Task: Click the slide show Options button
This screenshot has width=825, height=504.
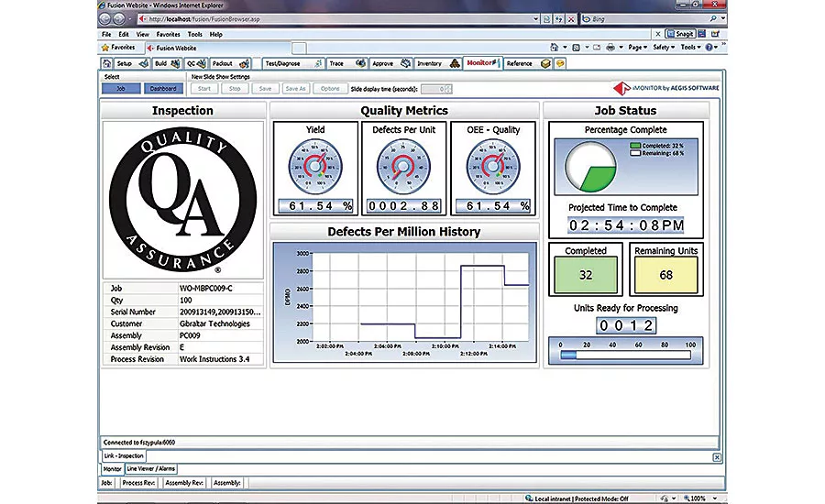Action: tap(330, 88)
